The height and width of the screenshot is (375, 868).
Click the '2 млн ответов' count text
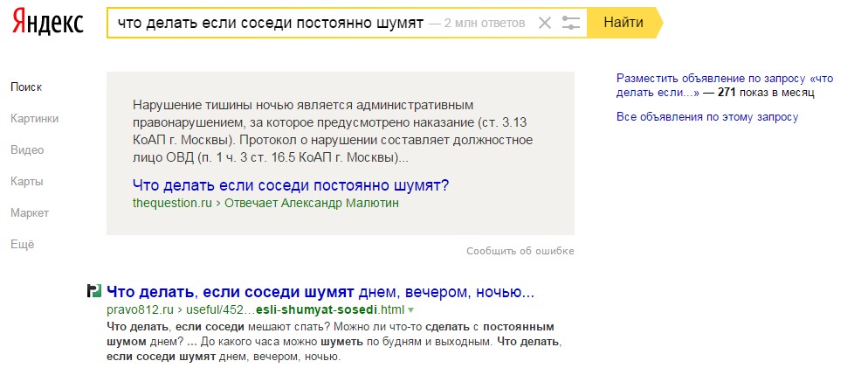pos(484,24)
